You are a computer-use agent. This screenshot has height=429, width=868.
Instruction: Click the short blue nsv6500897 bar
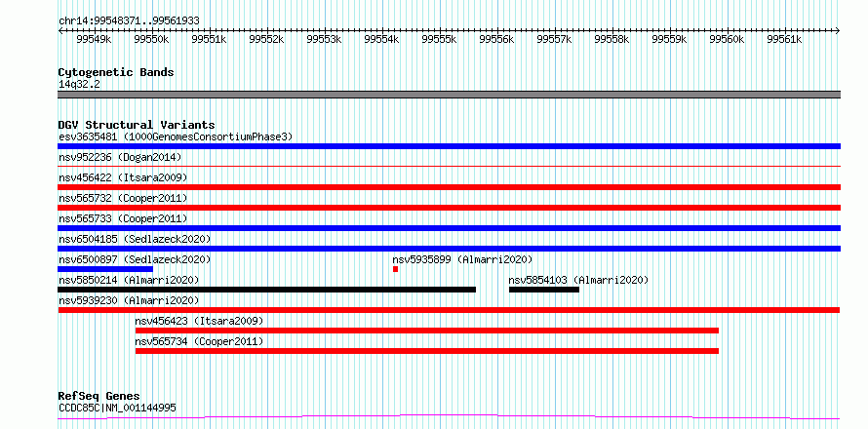(105, 269)
